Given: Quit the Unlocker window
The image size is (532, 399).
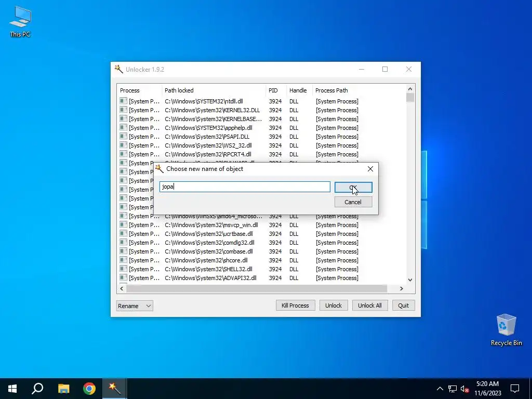Looking at the screenshot, I should tap(403, 305).
